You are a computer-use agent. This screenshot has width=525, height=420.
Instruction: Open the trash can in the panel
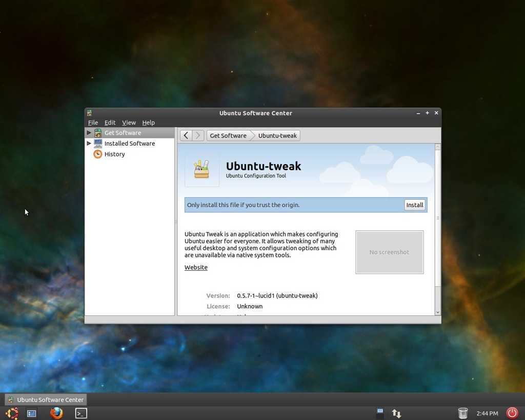pos(463,413)
